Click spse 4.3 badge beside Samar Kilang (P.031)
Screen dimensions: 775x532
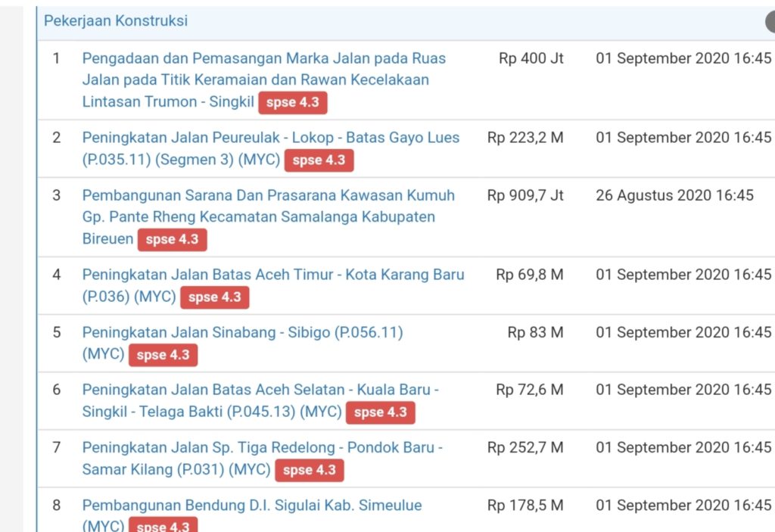point(309,470)
